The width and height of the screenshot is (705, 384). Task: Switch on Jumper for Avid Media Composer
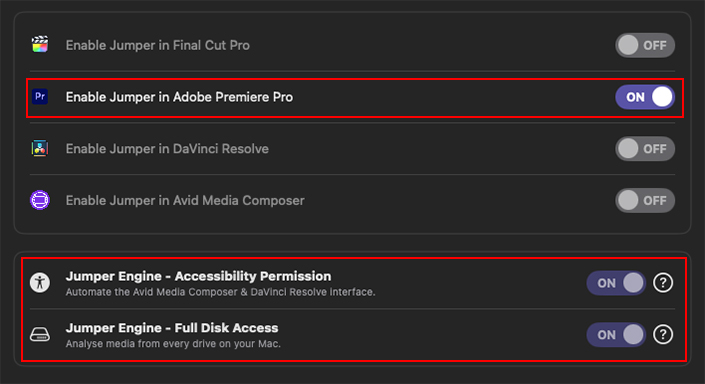[x=645, y=201]
